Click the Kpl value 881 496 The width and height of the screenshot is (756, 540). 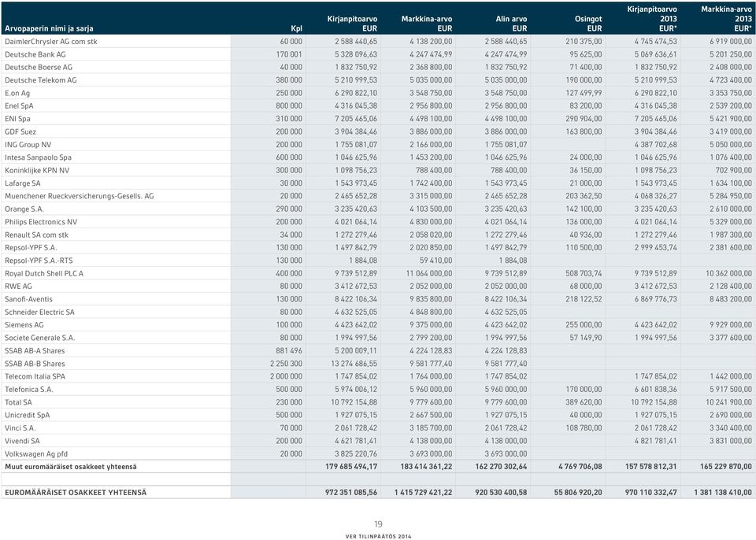tap(289, 351)
